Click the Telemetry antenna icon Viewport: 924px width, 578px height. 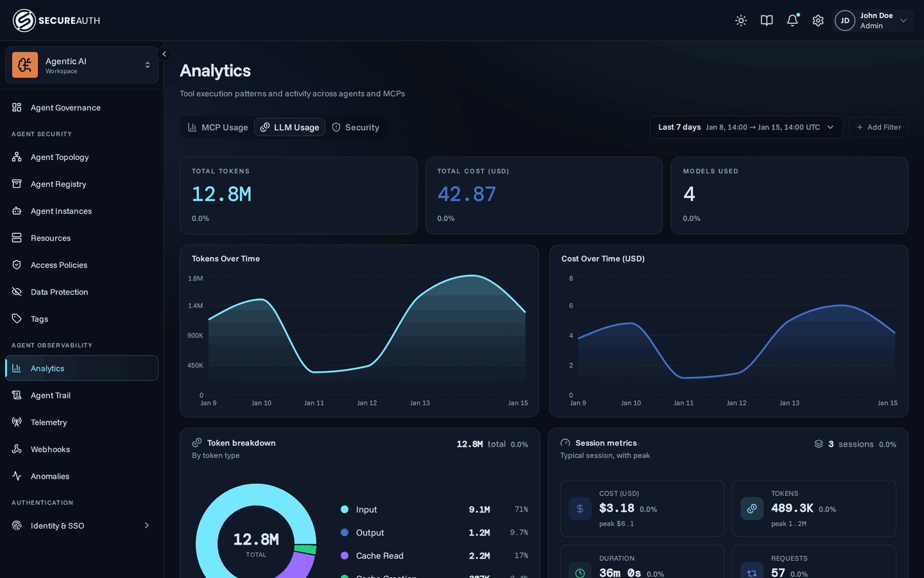coord(17,422)
